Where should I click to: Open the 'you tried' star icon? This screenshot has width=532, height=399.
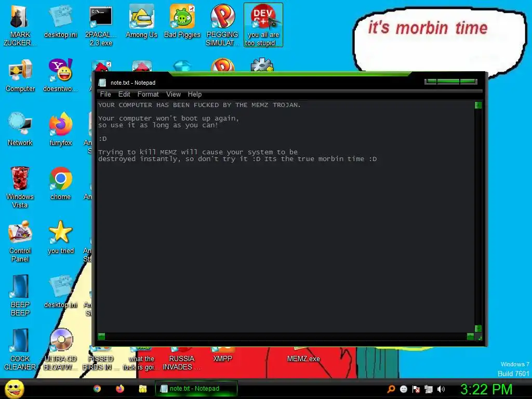point(60,237)
